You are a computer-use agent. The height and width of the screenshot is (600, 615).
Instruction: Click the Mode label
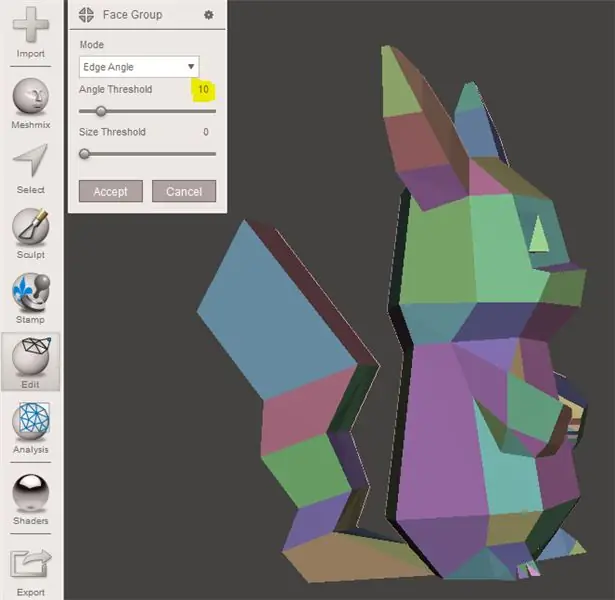(x=92, y=45)
